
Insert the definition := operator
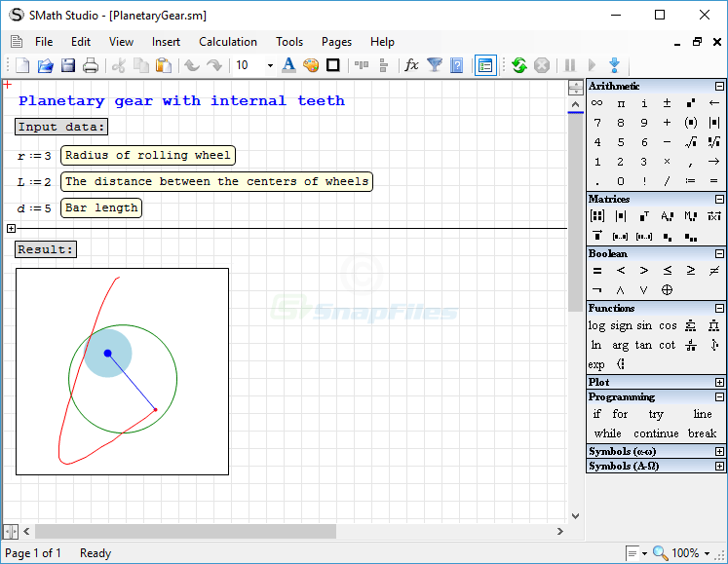[x=690, y=181]
